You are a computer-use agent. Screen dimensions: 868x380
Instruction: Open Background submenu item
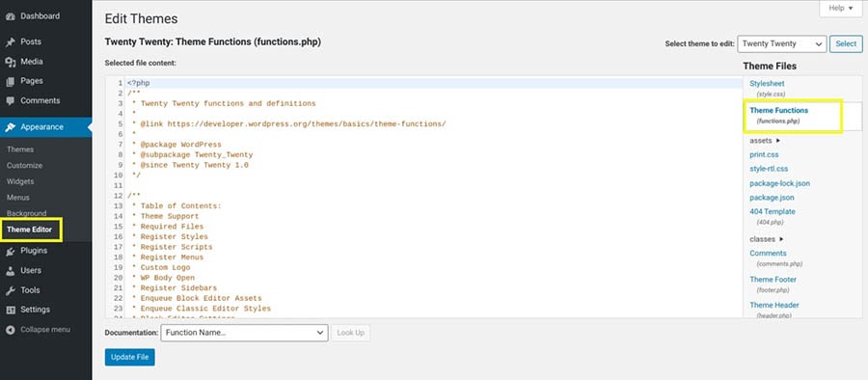click(x=27, y=214)
